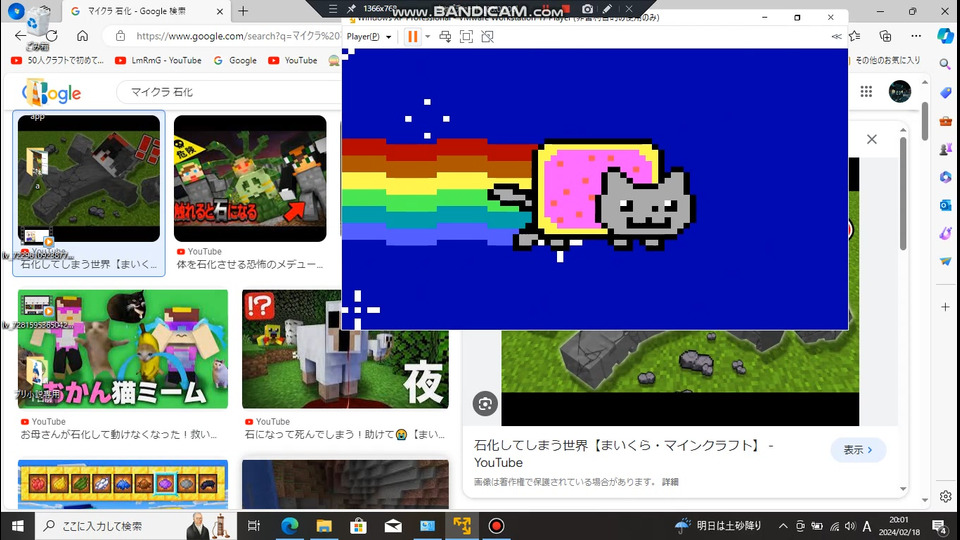Click VMware's Send Ctrl+Alt+Del icon

445,37
